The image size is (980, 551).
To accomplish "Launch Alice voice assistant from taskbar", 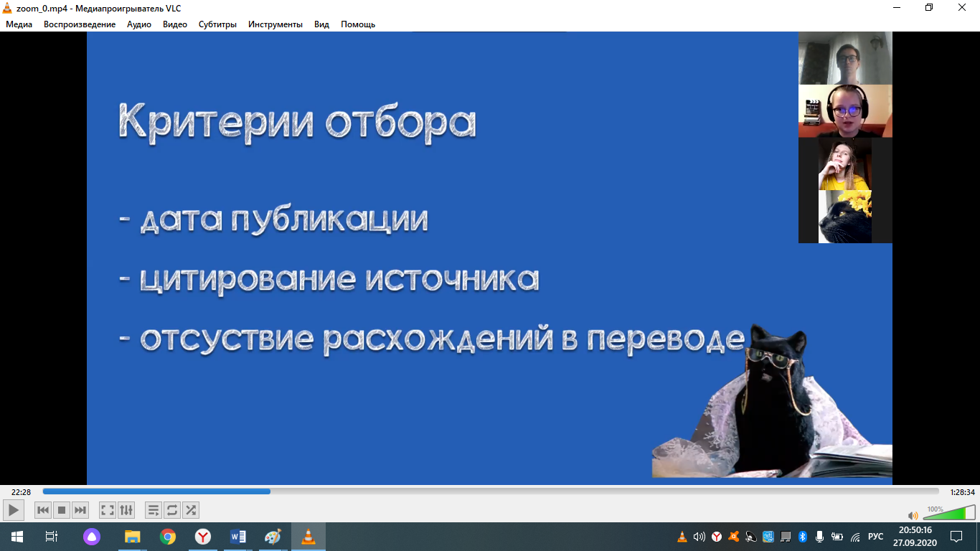I will (91, 537).
